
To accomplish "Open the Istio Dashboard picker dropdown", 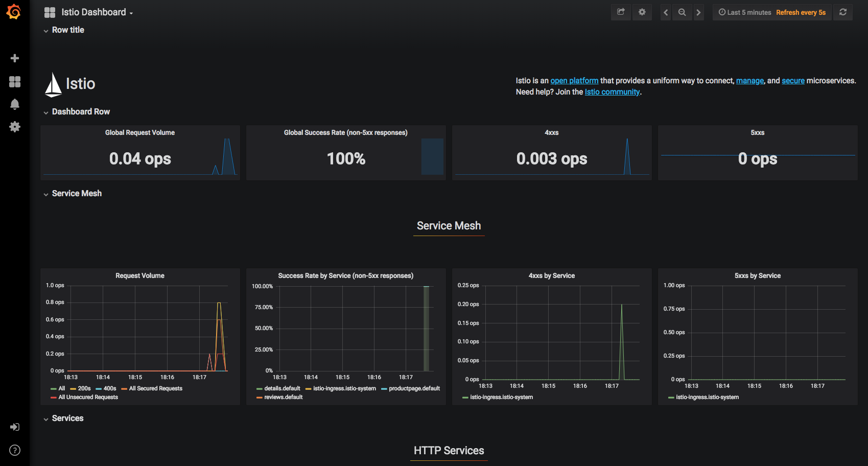I will point(88,12).
